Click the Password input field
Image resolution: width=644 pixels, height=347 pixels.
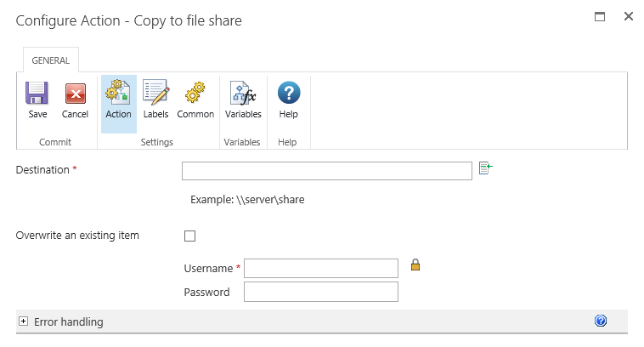tap(320, 292)
